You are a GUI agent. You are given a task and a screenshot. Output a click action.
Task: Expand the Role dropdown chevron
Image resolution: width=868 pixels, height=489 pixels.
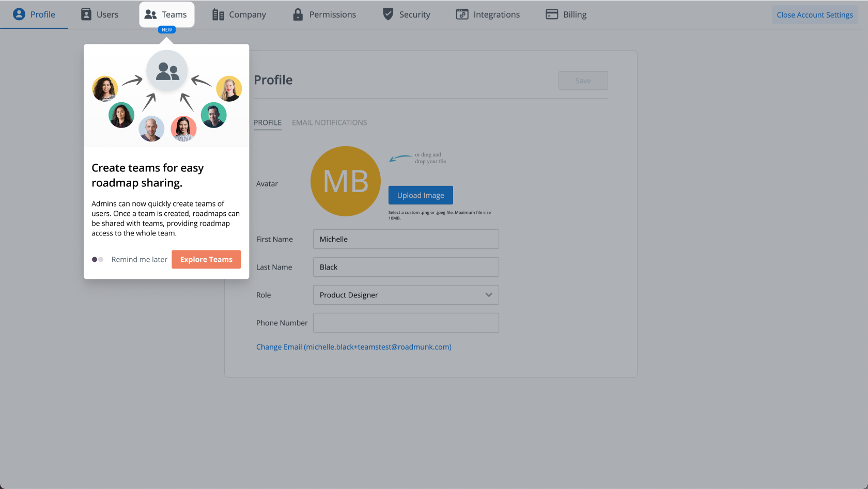(x=488, y=295)
